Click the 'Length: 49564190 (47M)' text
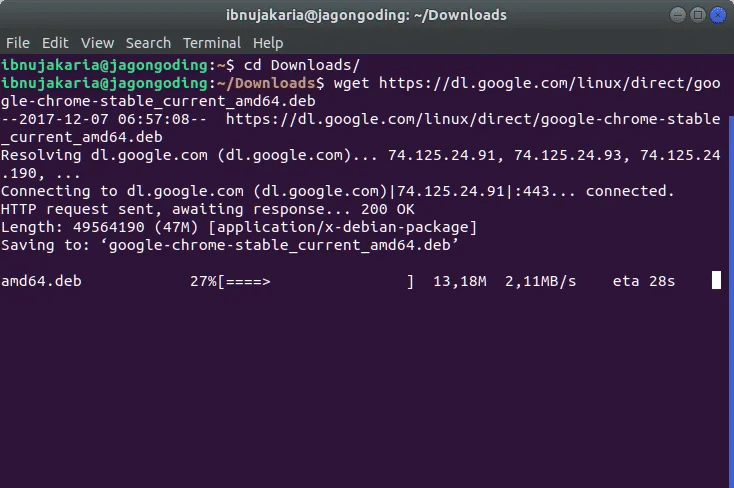 coord(99,227)
